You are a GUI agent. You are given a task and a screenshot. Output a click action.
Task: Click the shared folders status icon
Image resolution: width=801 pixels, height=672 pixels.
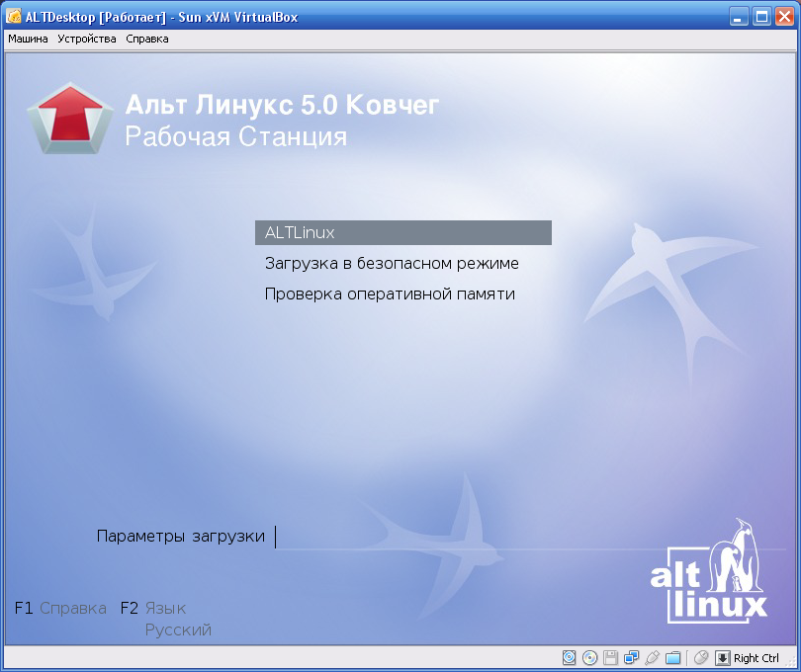(x=673, y=658)
